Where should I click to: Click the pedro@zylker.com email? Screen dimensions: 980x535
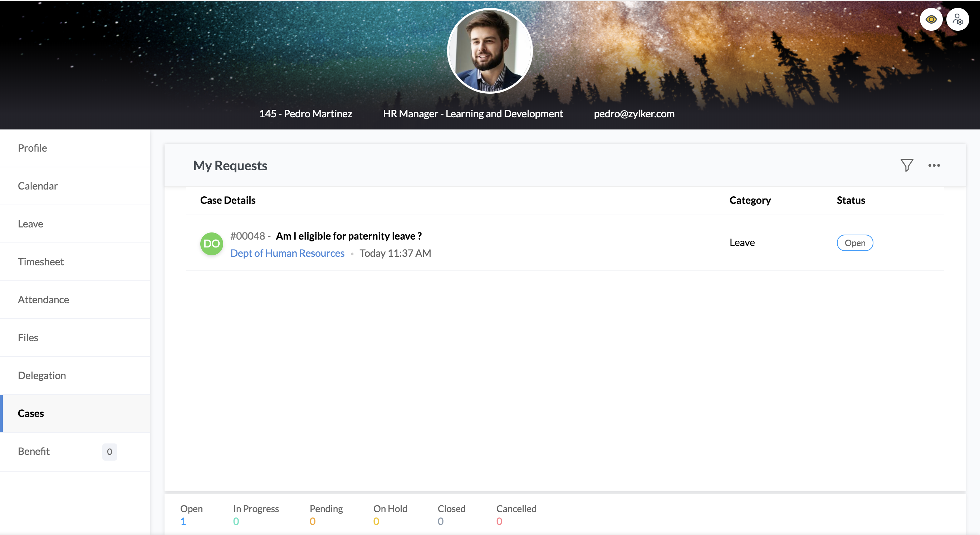(634, 114)
